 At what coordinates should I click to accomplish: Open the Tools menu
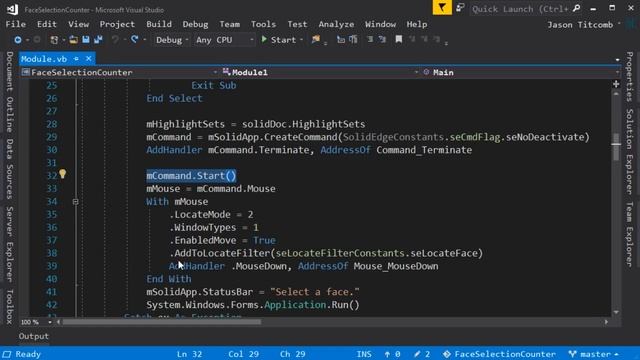263,24
